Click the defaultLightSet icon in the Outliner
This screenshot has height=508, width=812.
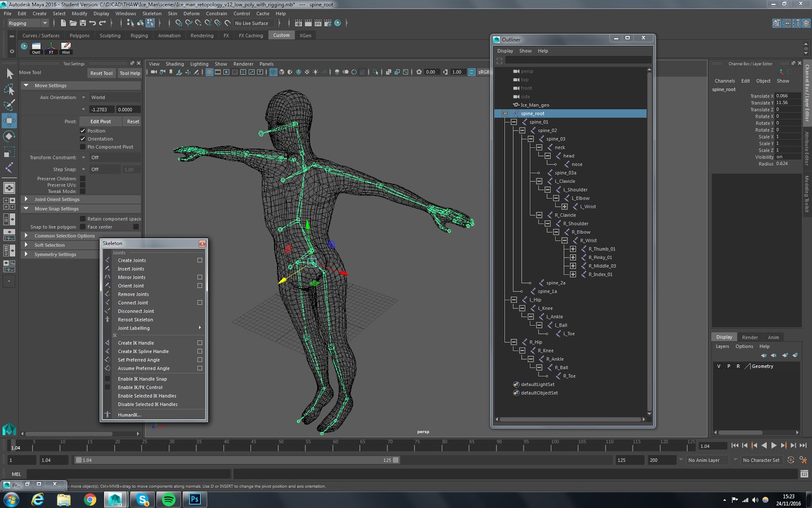[x=516, y=385]
